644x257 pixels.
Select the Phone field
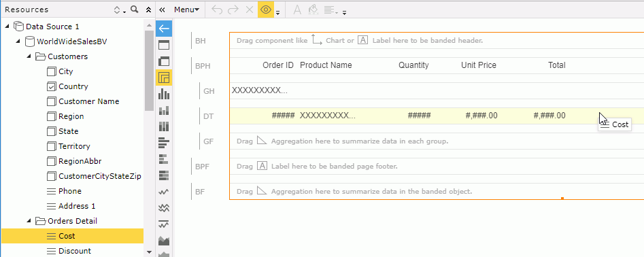(70, 191)
